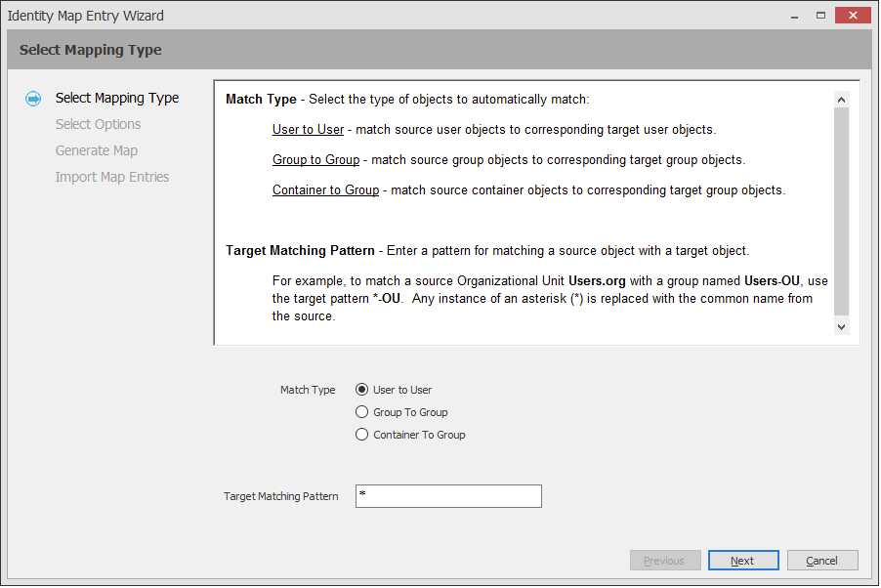The image size is (881, 588).
Task: Choose the Group To Group match type
Action: [362, 412]
